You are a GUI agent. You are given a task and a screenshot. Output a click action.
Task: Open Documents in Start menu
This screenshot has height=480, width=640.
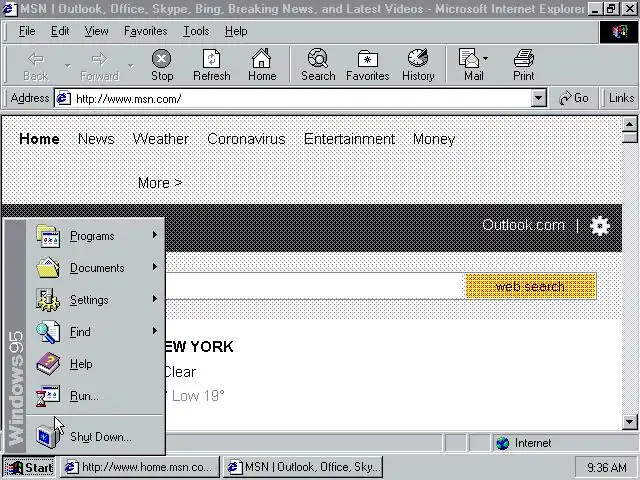coord(96,268)
